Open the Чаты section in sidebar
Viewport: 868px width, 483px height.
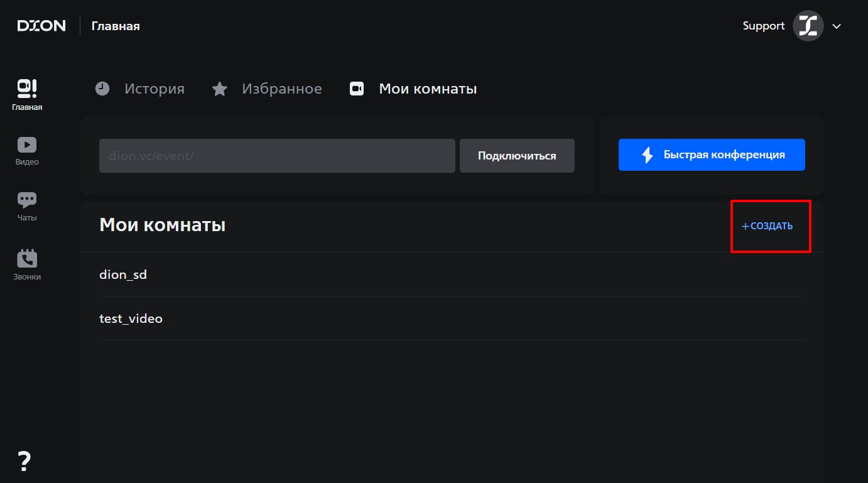[27, 207]
